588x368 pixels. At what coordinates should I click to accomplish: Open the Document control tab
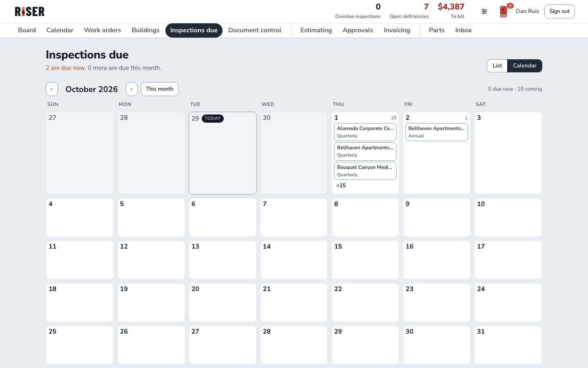(255, 30)
